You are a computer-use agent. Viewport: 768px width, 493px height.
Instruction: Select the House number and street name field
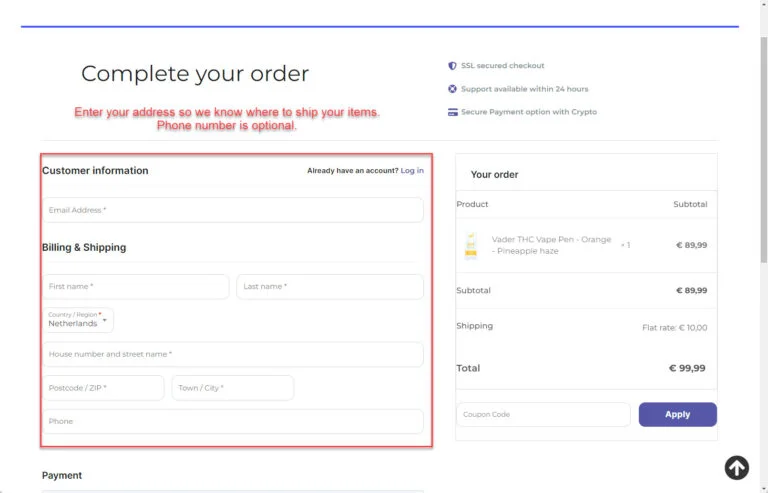tap(233, 354)
